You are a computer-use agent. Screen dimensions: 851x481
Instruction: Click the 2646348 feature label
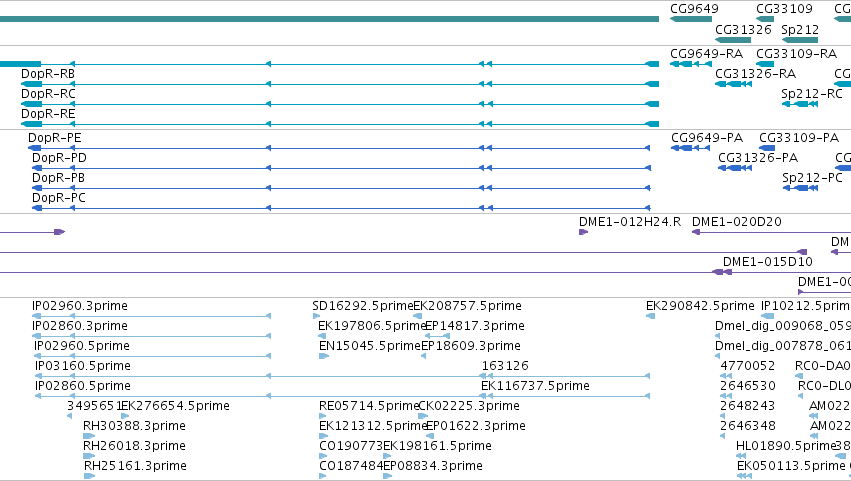point(747,426)
